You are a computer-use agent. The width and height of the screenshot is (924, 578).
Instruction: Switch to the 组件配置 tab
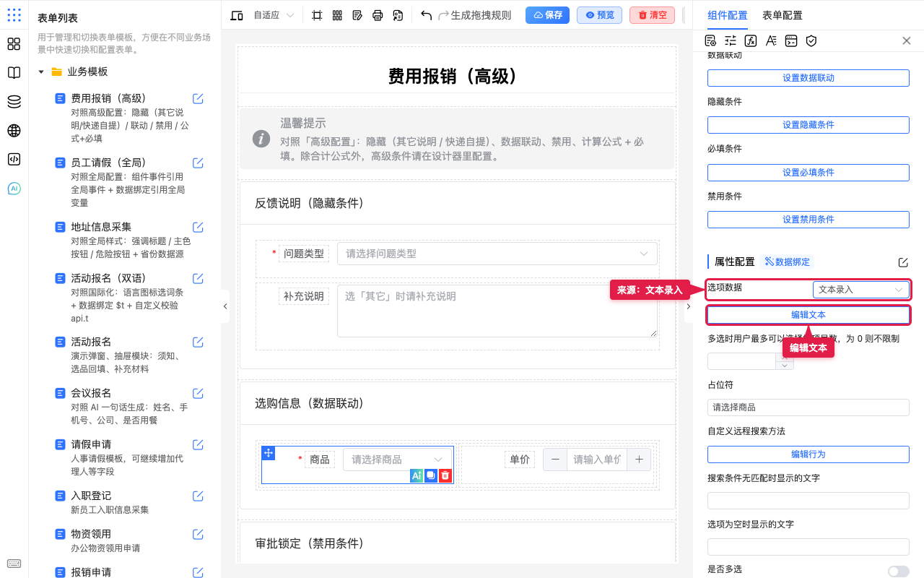728,15
